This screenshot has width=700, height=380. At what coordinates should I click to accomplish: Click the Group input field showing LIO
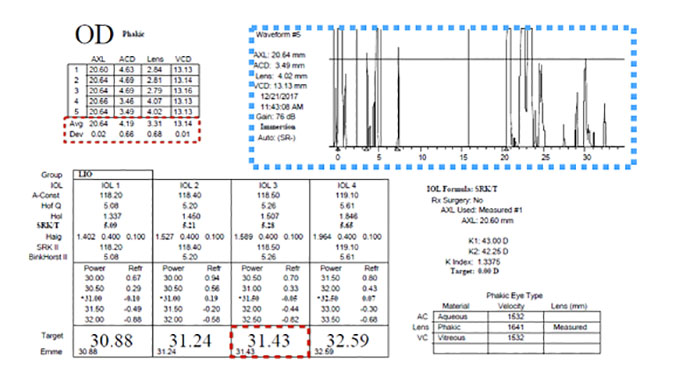pos(113,174)
